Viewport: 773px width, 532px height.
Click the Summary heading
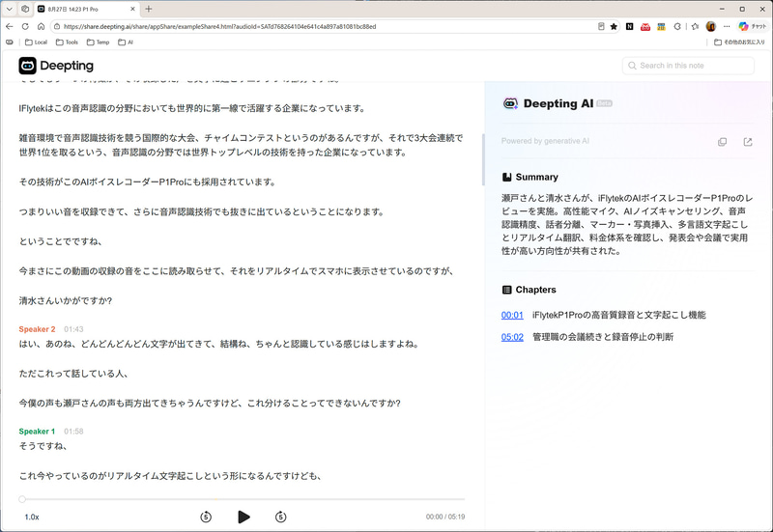point(537,177)
